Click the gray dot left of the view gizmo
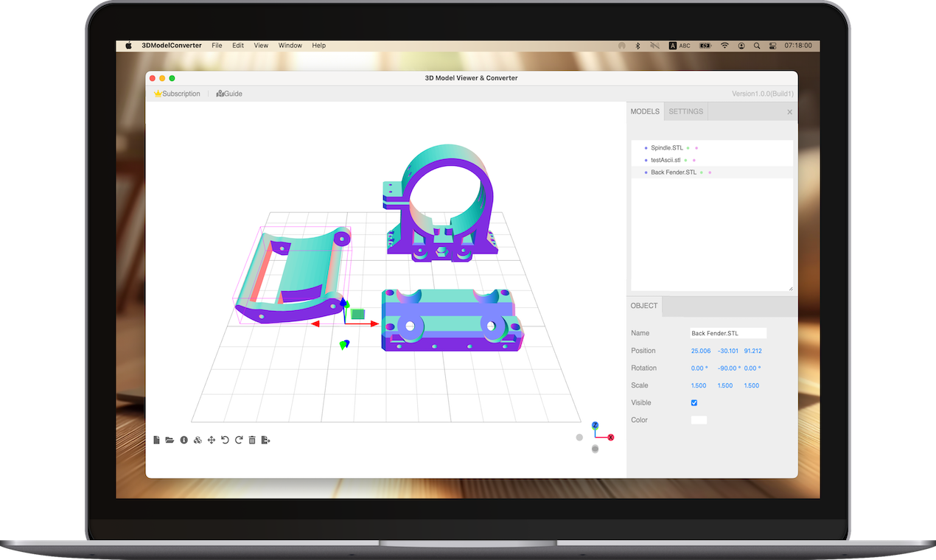The image size is (936, 560). pos(579,438)
